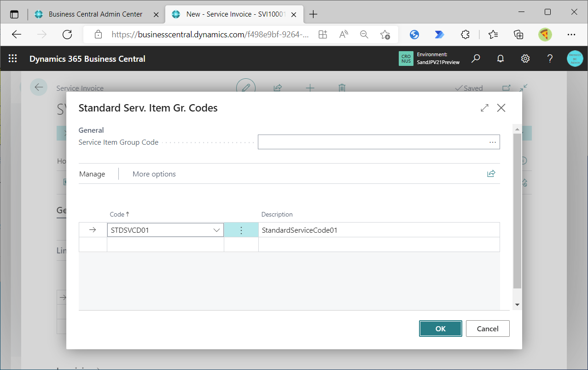Click the browser refresh icon
Screen dimensions: 588x370
click(67, 34)
